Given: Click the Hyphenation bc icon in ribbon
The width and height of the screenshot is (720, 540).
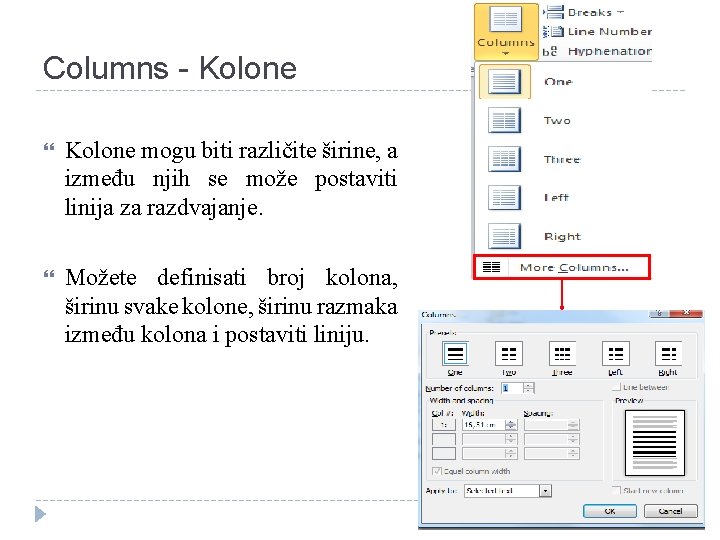Looking at the screenshot, I should (x=550, y=51).
